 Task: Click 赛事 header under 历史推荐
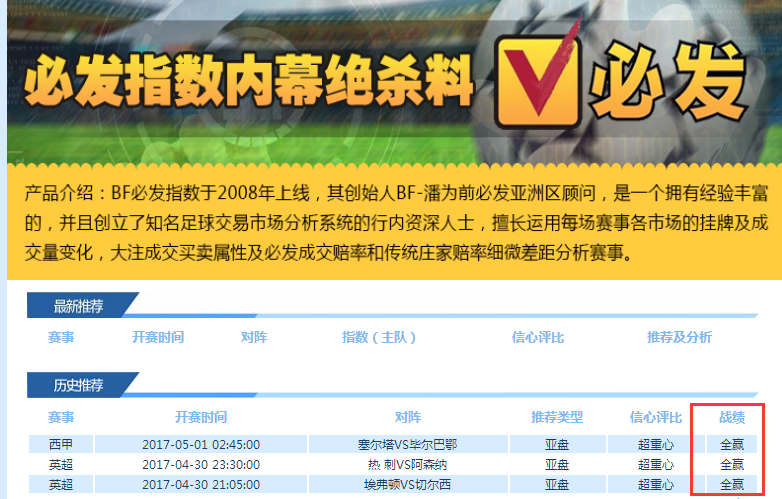pyautogui.click(x=61, y=417)
